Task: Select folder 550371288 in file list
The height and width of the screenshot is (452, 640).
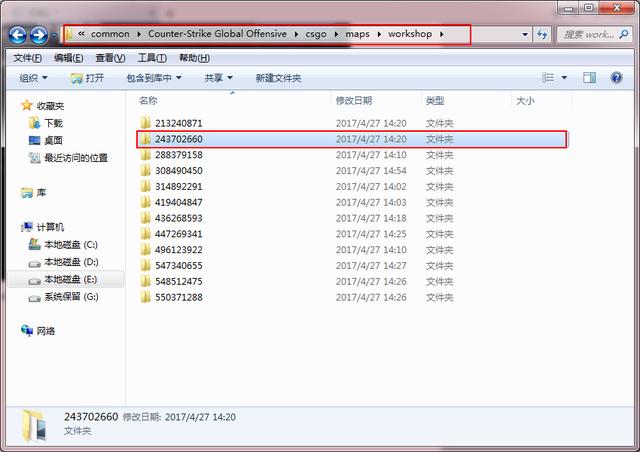Action: pos(178,297)
